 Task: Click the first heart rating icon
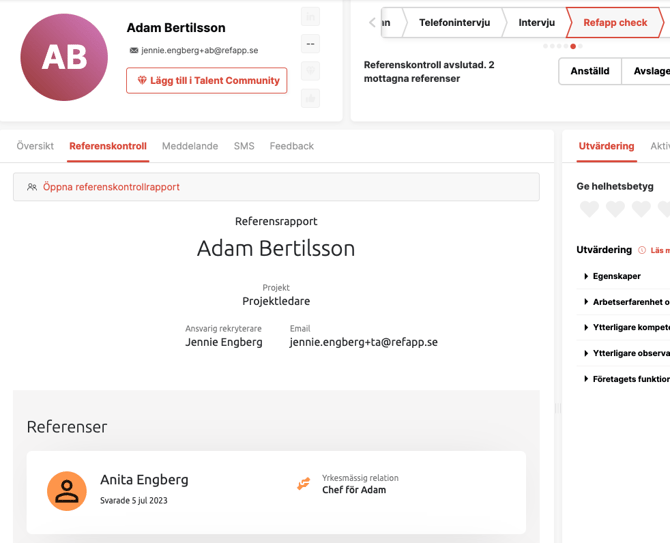point(589,209)
